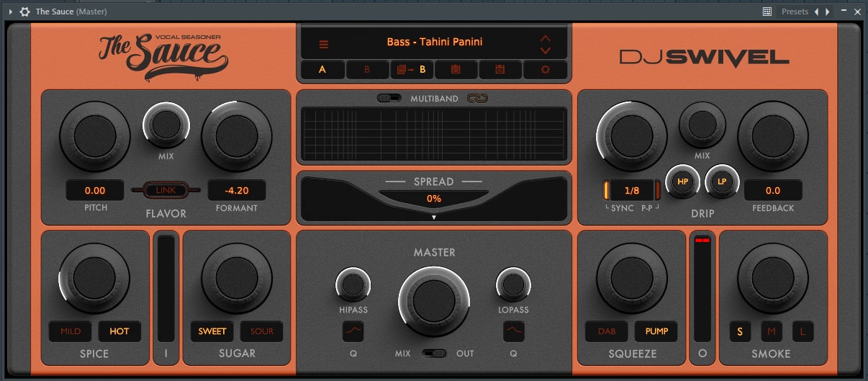Select the next preset with down chevron

[546, 50]
